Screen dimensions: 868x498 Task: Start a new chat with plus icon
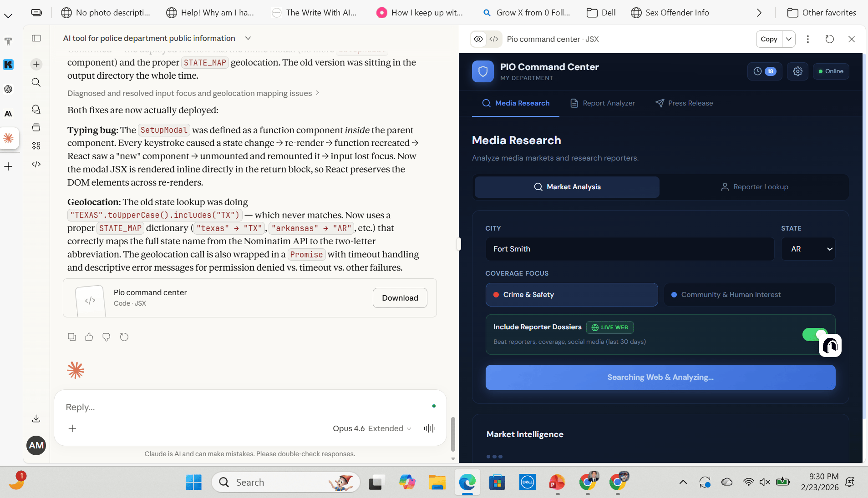pyautogui.click(x=36, y=64)
